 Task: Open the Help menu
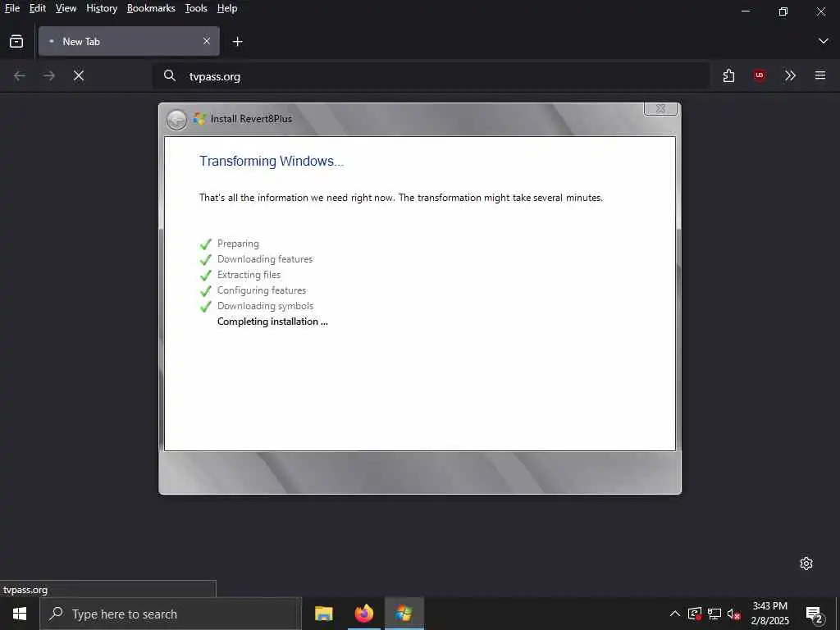click(x=227, y=8)
